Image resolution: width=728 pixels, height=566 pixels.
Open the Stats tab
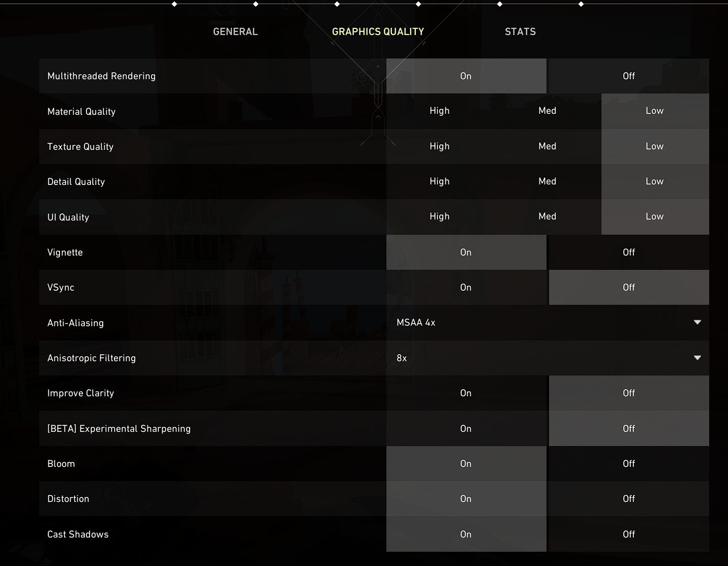520,32
